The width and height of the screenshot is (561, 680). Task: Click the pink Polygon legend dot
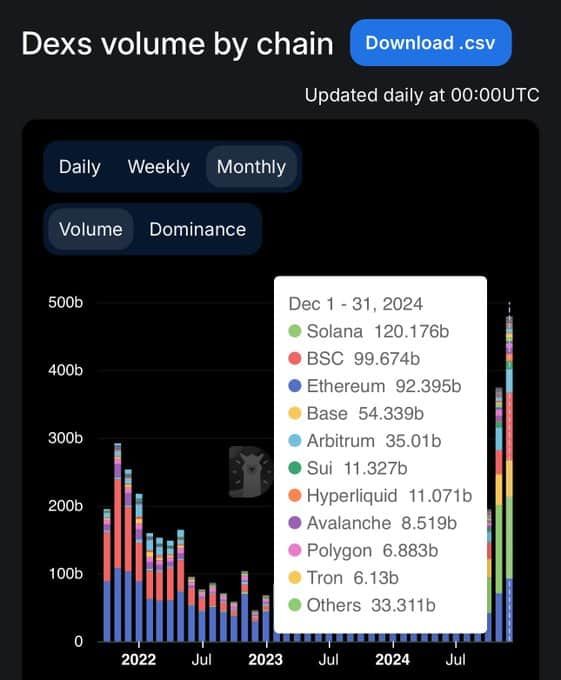[x=295, y=550]
